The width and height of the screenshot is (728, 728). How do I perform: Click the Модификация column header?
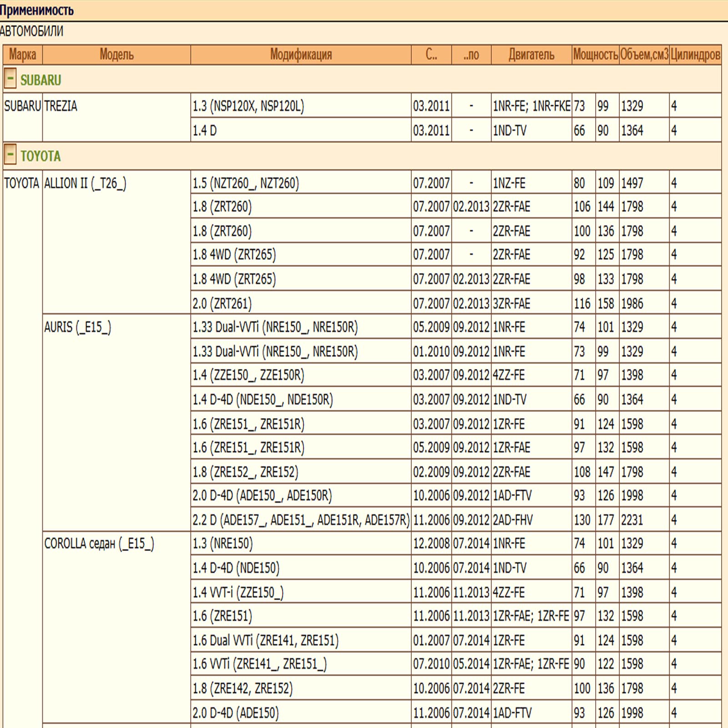pyautogui.click(x=301, y=55)
